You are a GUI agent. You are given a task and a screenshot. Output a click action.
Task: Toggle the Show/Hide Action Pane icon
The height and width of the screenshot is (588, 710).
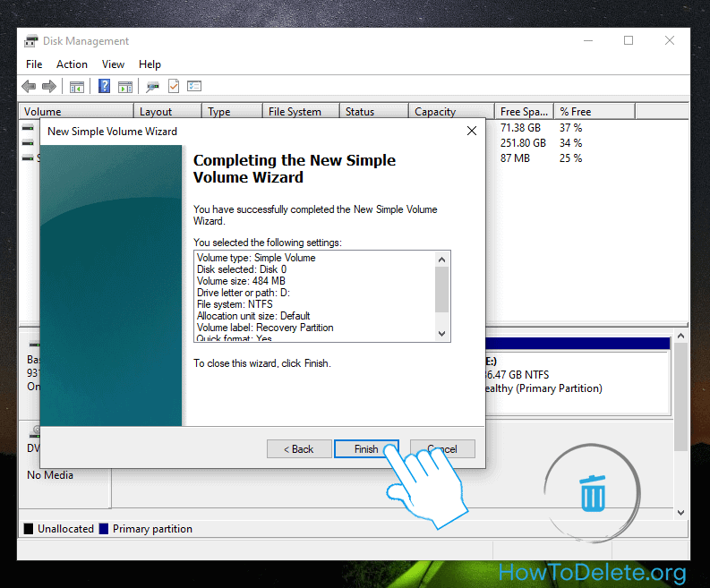click(x=125, y=87)
